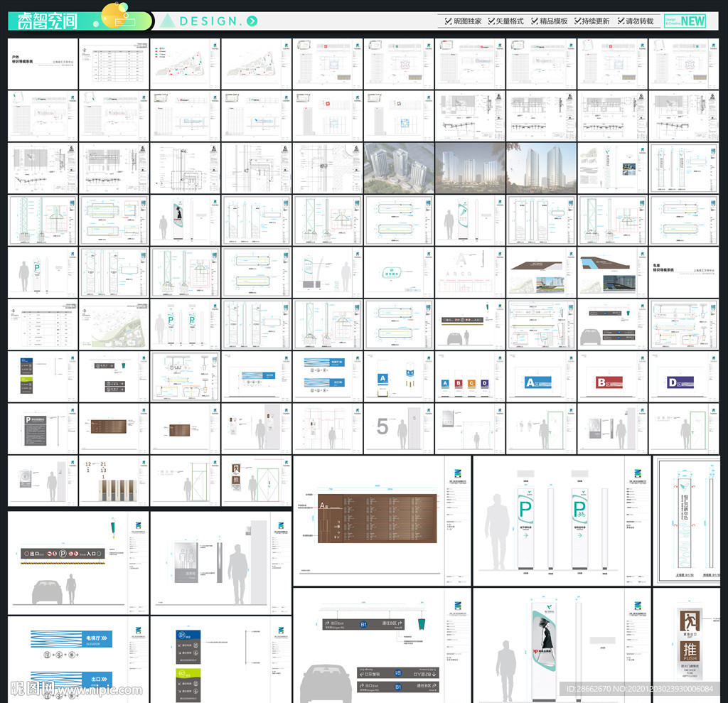Open the large restroom sign preview
The image size is (728, 703).
point(221,563)
